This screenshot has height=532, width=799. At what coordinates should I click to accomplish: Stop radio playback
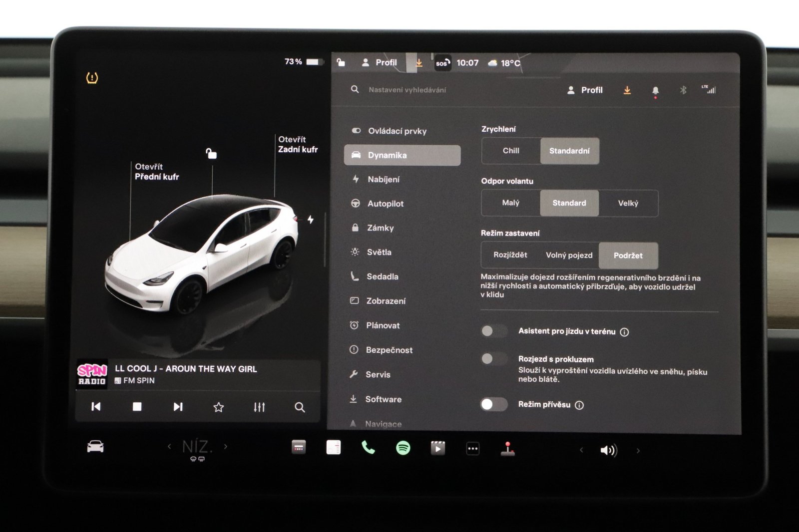(x=137, y=407)
